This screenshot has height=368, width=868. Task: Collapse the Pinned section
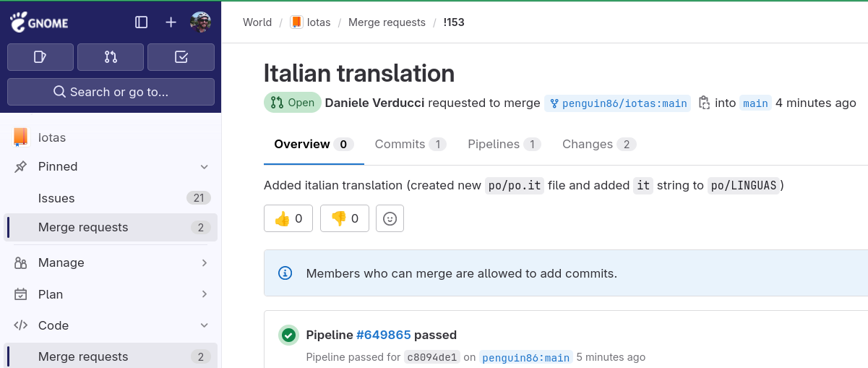pos(205,167)
